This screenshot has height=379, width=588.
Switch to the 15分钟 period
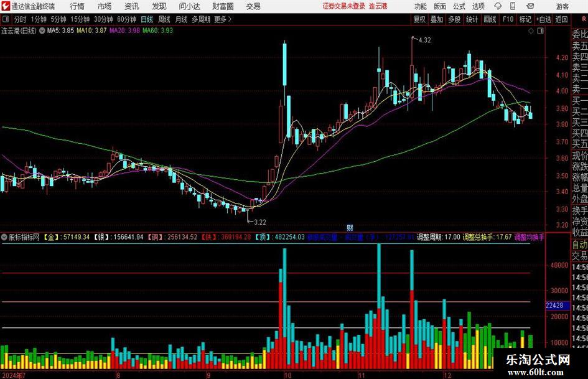coord(80,19)
